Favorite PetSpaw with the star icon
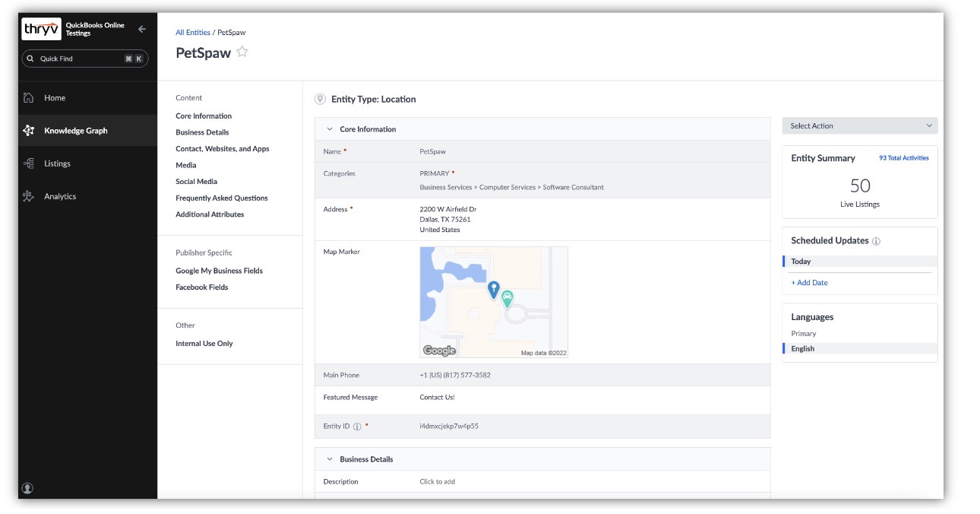Viewport: 980px width, 514px height. (x=242, y=52)
